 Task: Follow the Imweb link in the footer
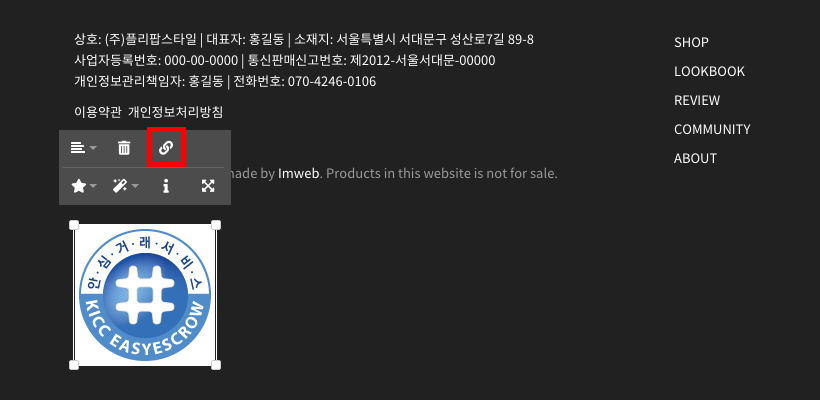(298, 173)
